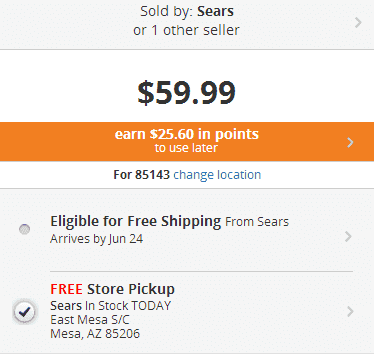The image size is (374, 361).
Task: Click the 'For 85143' zip code text
Action: pyautogui.click(x=142, y=175)
